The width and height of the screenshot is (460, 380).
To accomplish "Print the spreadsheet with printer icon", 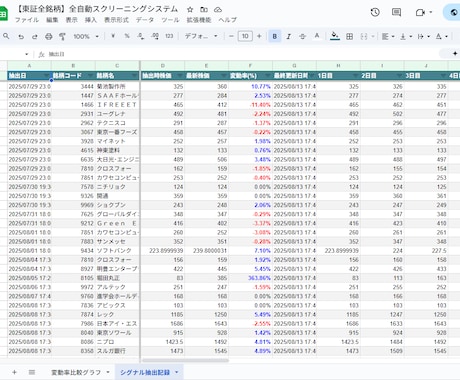I will [x=49, y=36].
